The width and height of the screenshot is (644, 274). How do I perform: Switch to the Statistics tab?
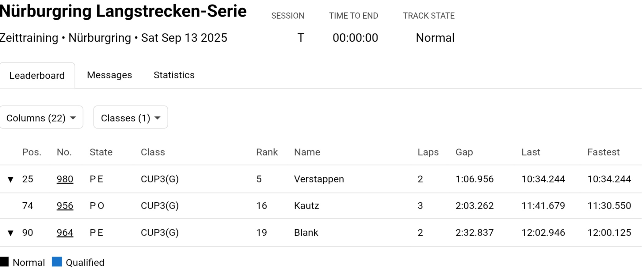pyautogui.click(x=174, y=75)
